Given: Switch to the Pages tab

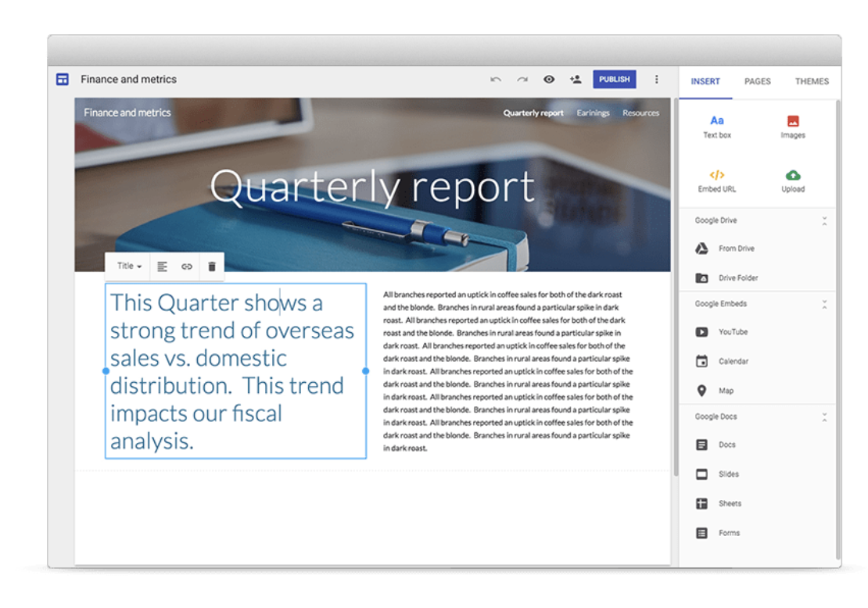Looking at the screenshot, I should click(x=757, y=81).
